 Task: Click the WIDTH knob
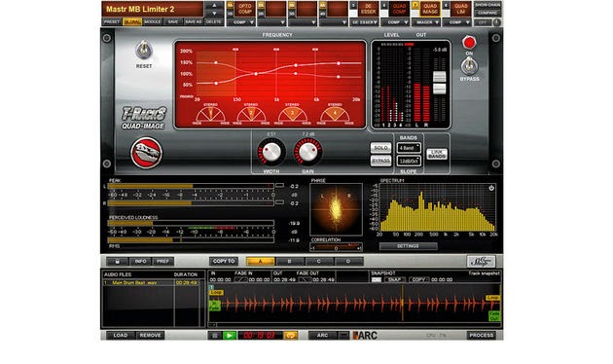(270, 151)
